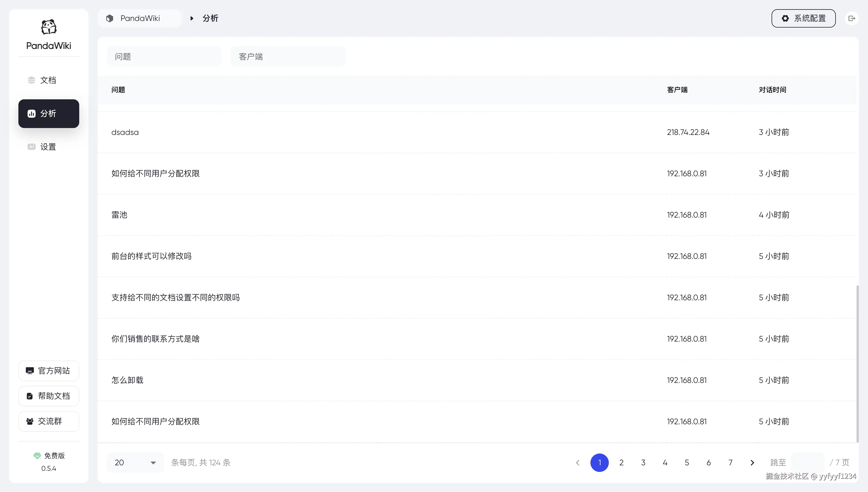Open 设置 sidebar menu
The width and height of the screenshot is (868, 492).
point(49,147)
